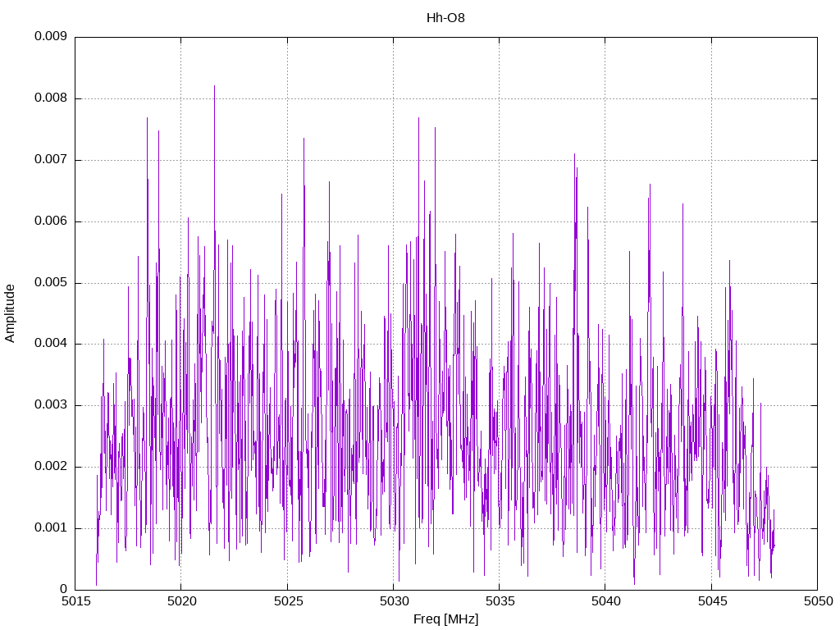The width and height of the screenshot is (840, 630).
Task: Click the 0.006 y-axis tick label
Action: pos(51,221)
